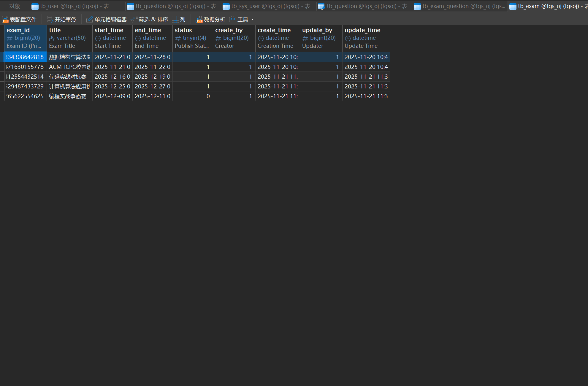Select row header of 代码实战对抗赛 row
Viewport: 588px width, 386px height.
point(2,77)
